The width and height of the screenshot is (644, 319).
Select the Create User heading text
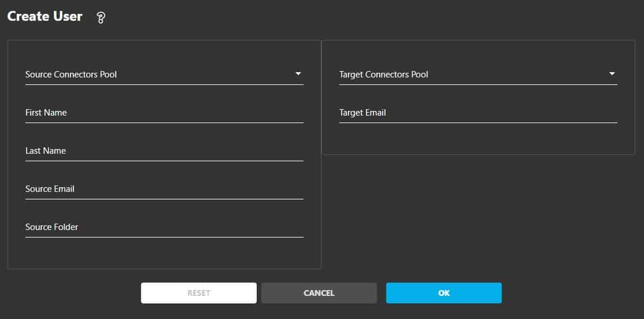coord(45,17)
